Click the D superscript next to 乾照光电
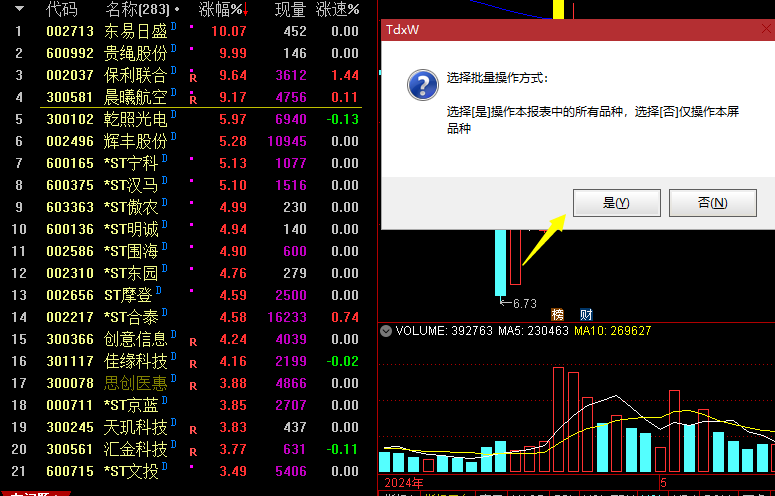This screenshot has height=496, width=775. click(x=174, y=114)
